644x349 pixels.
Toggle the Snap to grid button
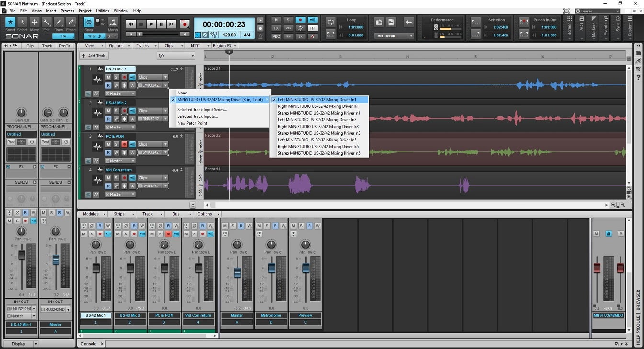(x=89, y=22)
